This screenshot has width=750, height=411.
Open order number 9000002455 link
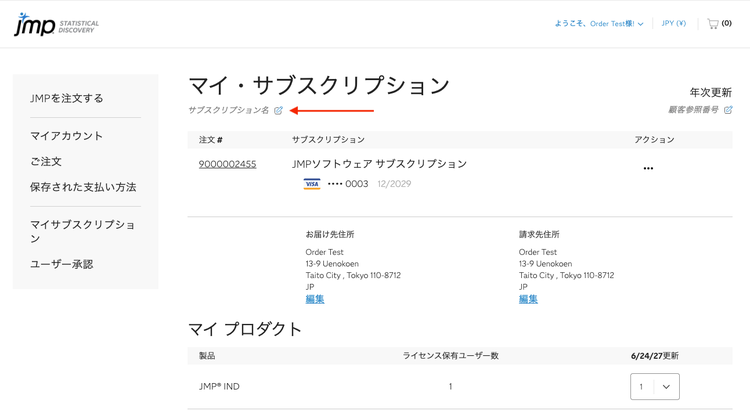coord(228,164)
